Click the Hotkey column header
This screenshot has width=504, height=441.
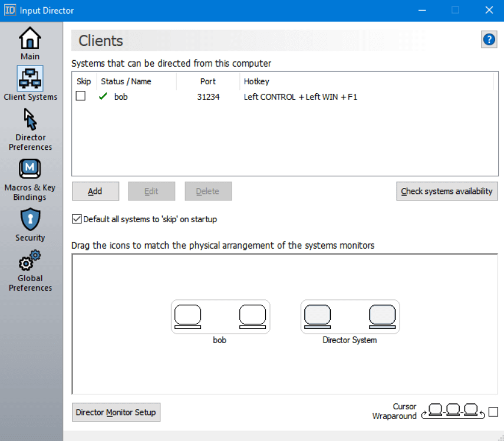pos(256,81)
